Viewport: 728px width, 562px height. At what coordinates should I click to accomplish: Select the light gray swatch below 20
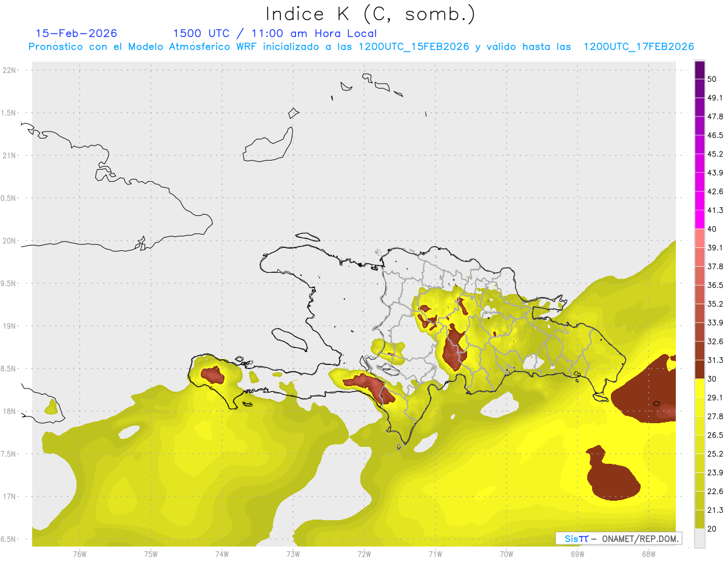coord(699,538)
